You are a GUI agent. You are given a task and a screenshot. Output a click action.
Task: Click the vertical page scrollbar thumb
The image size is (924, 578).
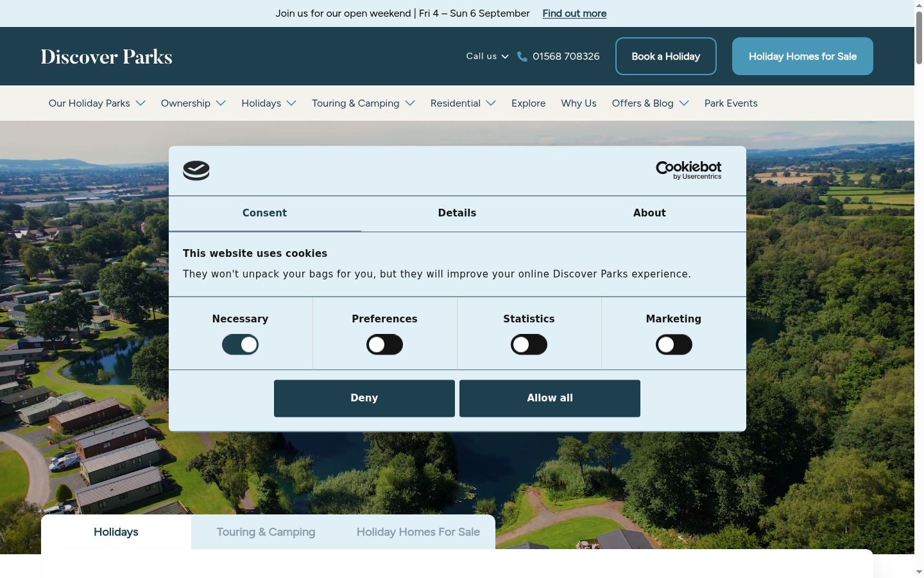click(x=919, y=37)
